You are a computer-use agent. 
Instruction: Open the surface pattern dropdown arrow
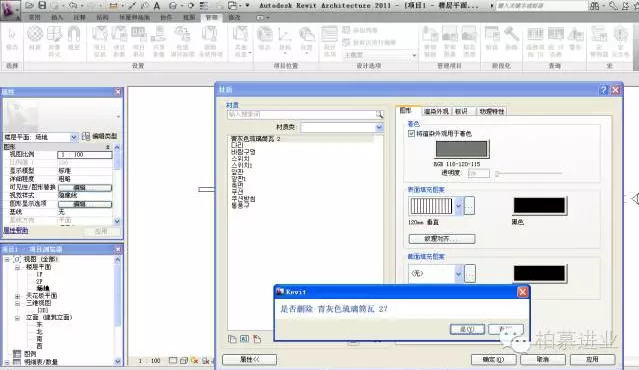[458, 206]
